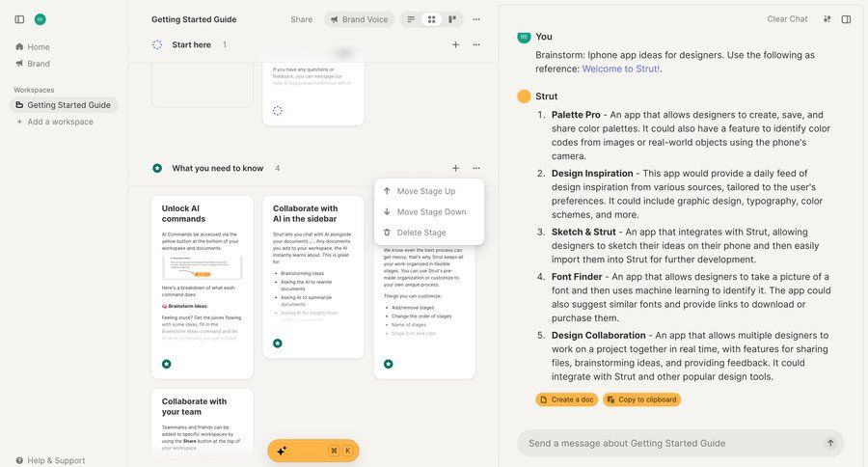Click Copy to clipboard button
The image size is (868, 467).
[641, 399]
